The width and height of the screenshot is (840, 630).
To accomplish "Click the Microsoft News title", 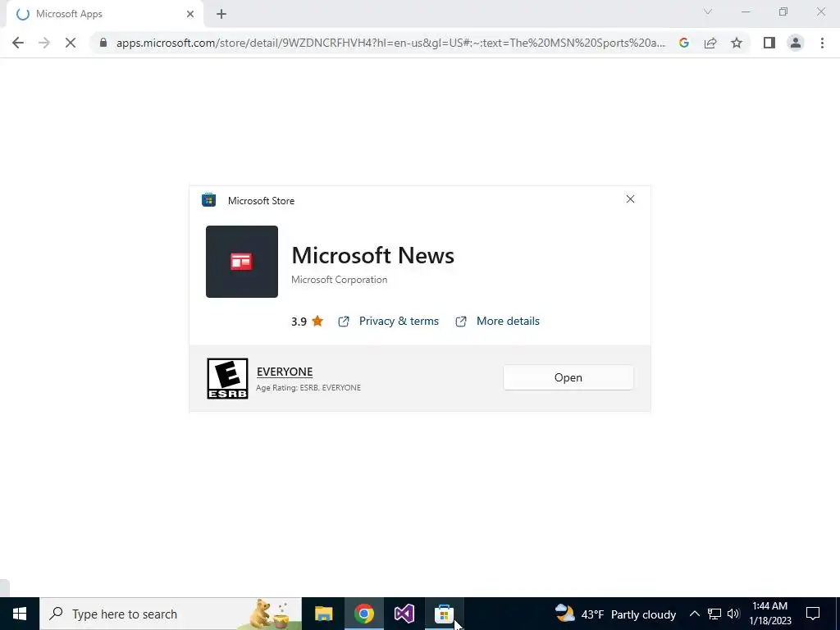I will click(x=373, y=256).
